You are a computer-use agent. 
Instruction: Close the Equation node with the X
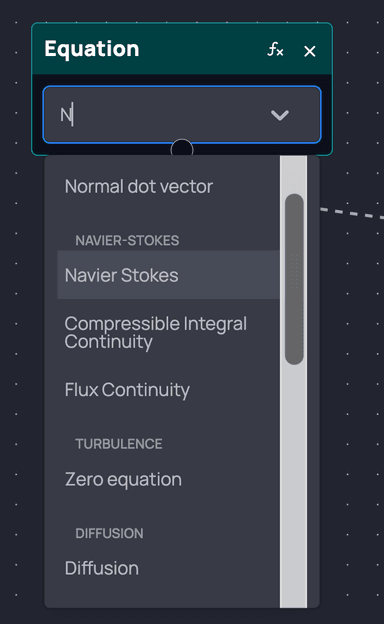(x=310, y=51)
